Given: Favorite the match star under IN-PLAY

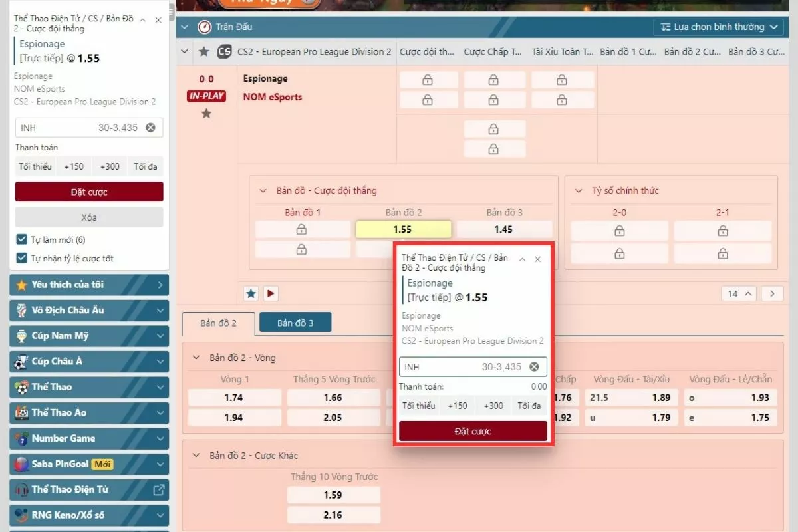Looking at the screenshot, I should point(206,114).
